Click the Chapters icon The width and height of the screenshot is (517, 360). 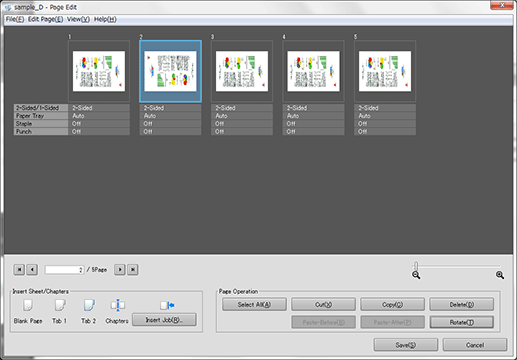117,305
